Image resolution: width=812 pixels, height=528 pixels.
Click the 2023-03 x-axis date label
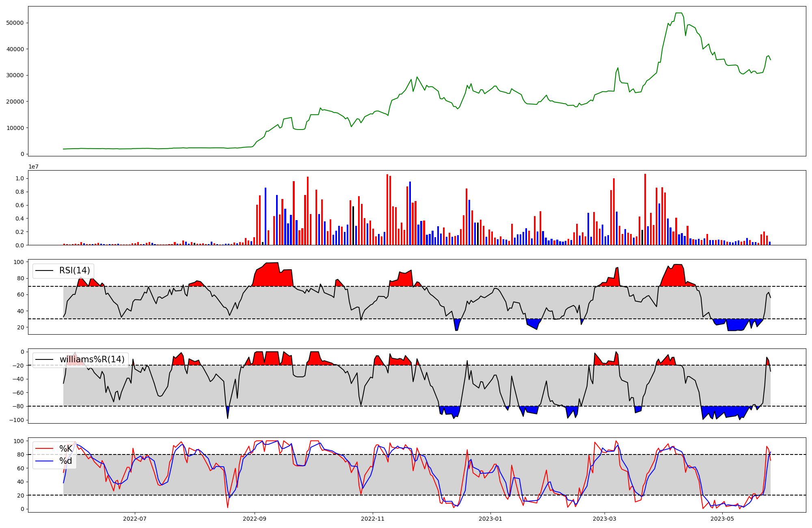click(605, 519)
